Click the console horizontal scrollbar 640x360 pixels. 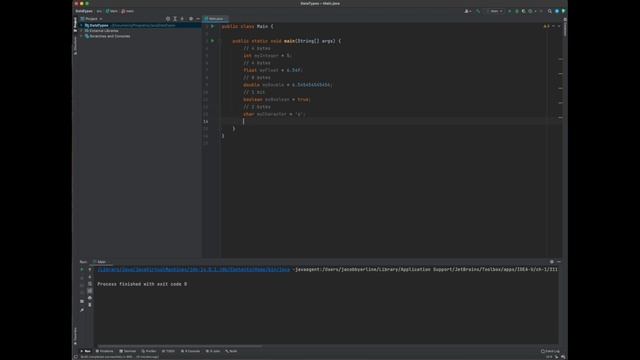click(x=180, y=346)
